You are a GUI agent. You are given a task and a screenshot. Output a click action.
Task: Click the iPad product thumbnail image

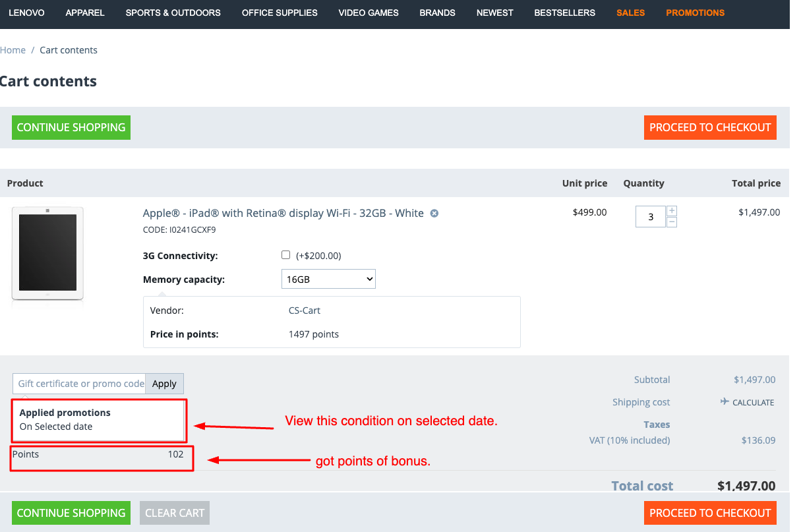pos(47,253)
